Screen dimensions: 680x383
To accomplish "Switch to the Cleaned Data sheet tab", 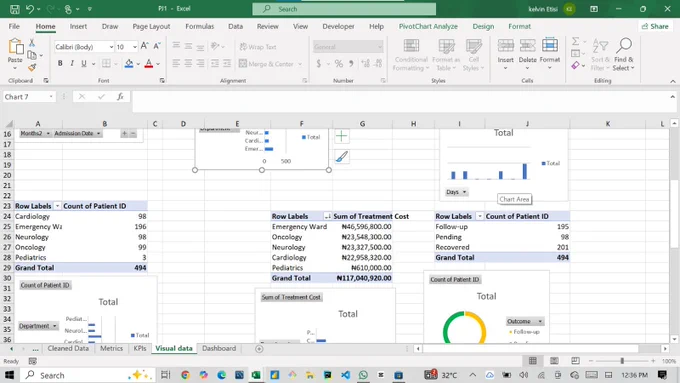I will [x=68, y=348].
